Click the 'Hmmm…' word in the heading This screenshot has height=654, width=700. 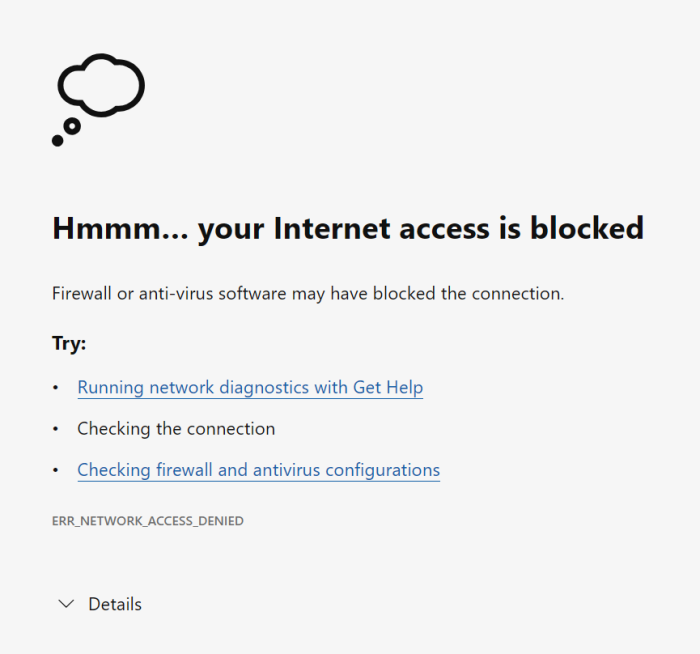click(x=118, y=228)
